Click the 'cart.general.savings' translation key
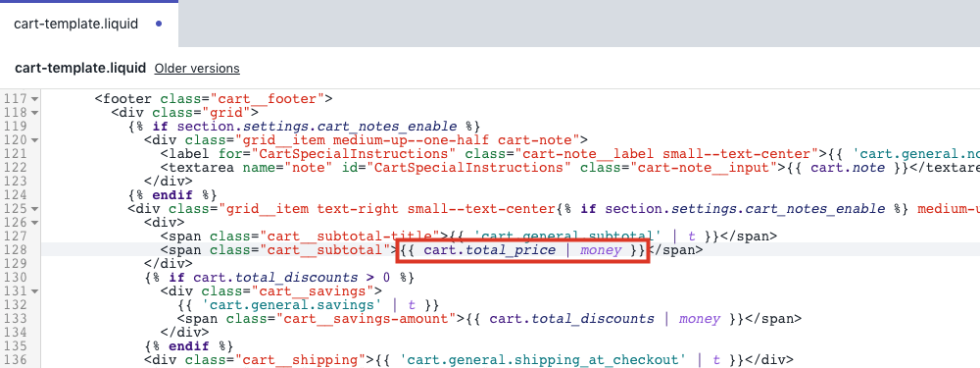 pos(291,305)
